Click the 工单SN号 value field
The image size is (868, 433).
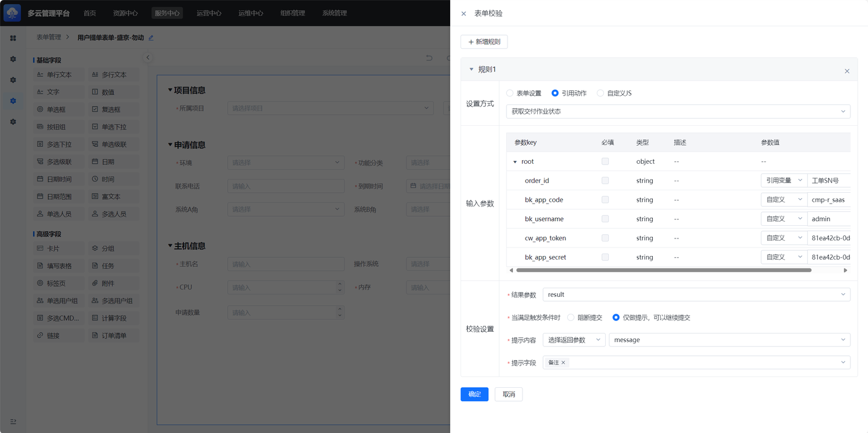(829, 181)
